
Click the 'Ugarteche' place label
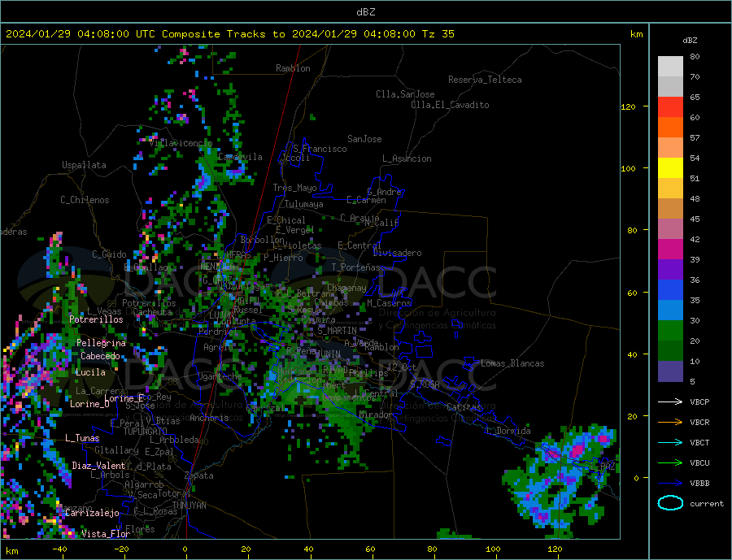[220, 376]
